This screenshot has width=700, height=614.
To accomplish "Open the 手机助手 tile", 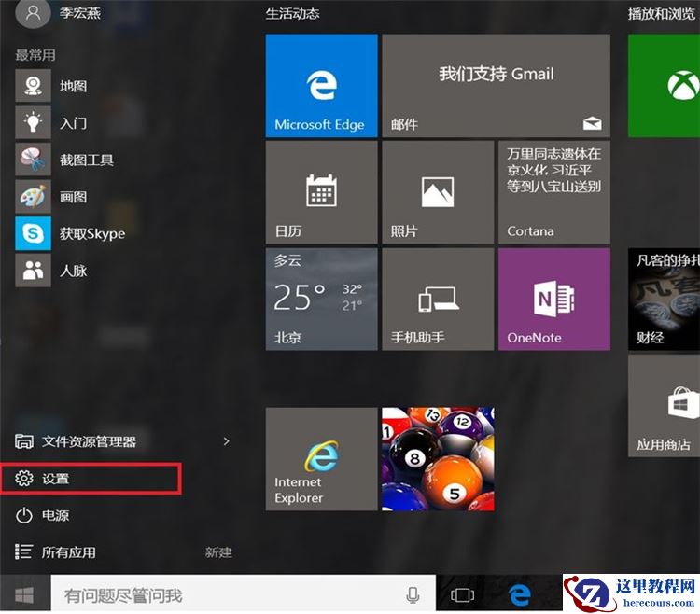I will point(438,299).
